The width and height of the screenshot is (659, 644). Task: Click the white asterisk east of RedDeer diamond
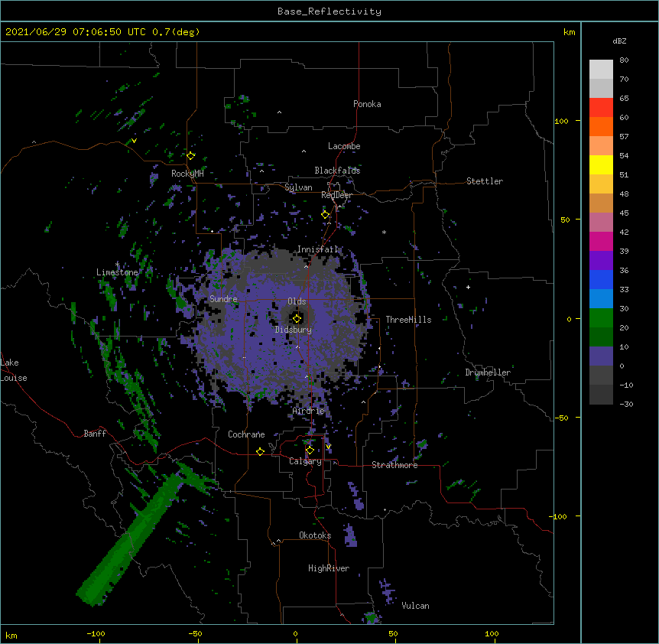click(384, 232)
